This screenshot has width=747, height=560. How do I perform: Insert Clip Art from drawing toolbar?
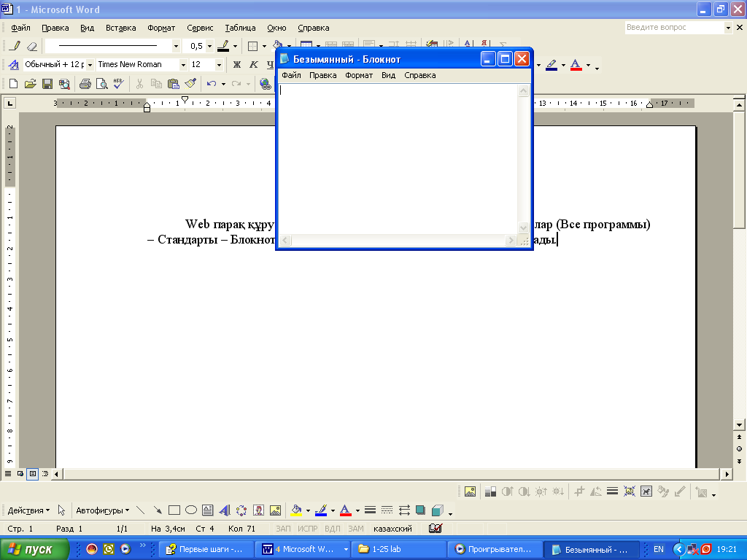tap(258, 510)
